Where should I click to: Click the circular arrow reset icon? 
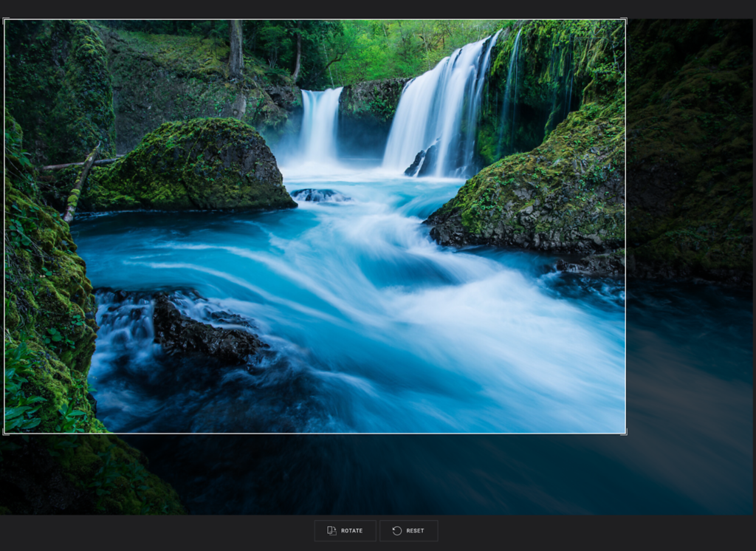click(x=396, y=531)
